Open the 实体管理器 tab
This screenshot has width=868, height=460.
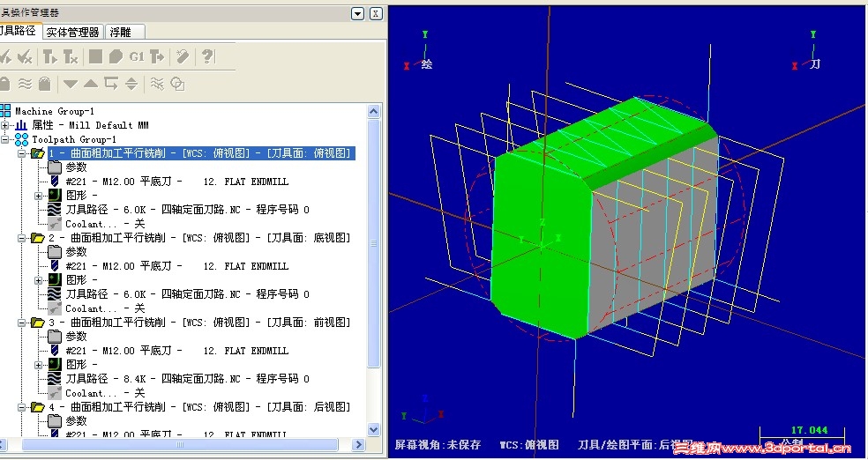(72, 32)
